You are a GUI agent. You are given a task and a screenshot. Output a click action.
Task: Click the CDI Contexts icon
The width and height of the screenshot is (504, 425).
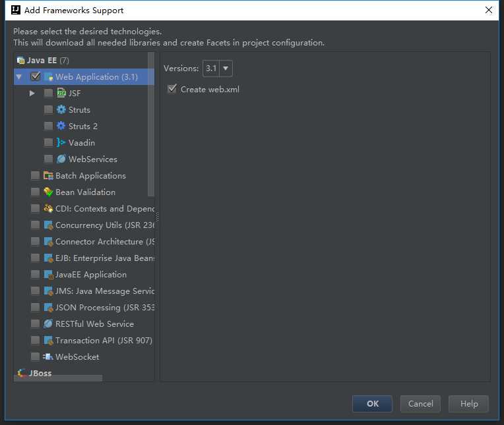coord(48,209)
